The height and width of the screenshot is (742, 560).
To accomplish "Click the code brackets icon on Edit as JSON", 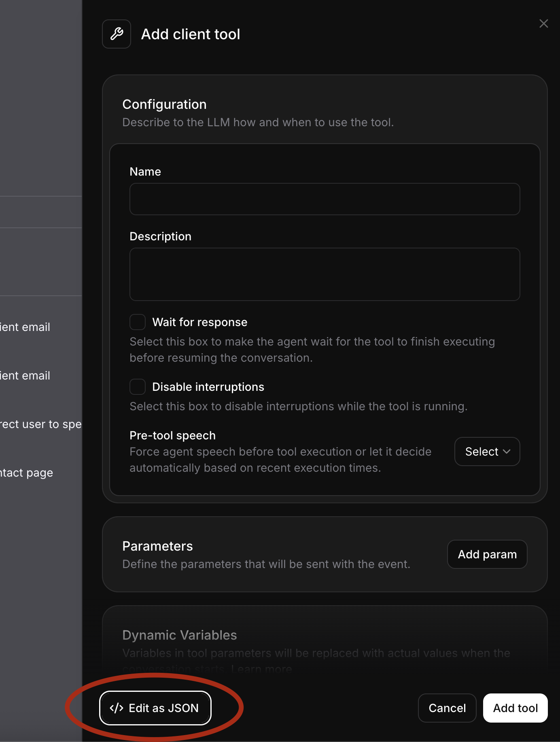I will (x=117, y=708).
